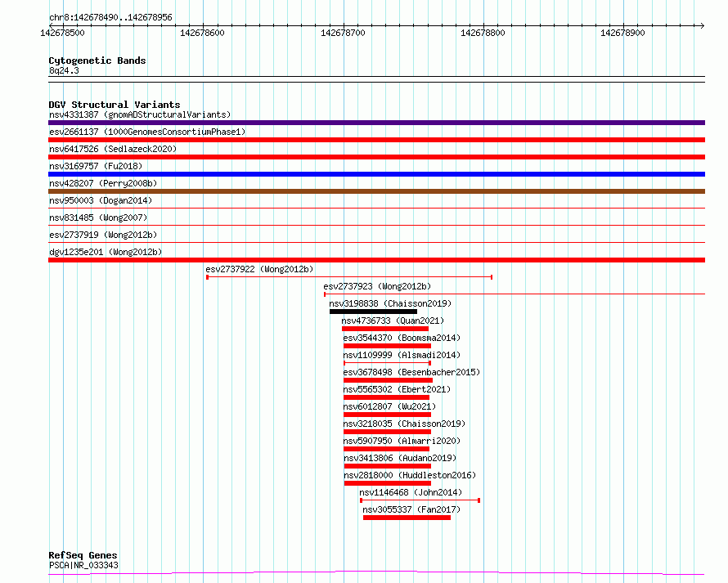
Task: Click the nsv4331387 gnomAD purple variant bar
Action: coord(376,123)
